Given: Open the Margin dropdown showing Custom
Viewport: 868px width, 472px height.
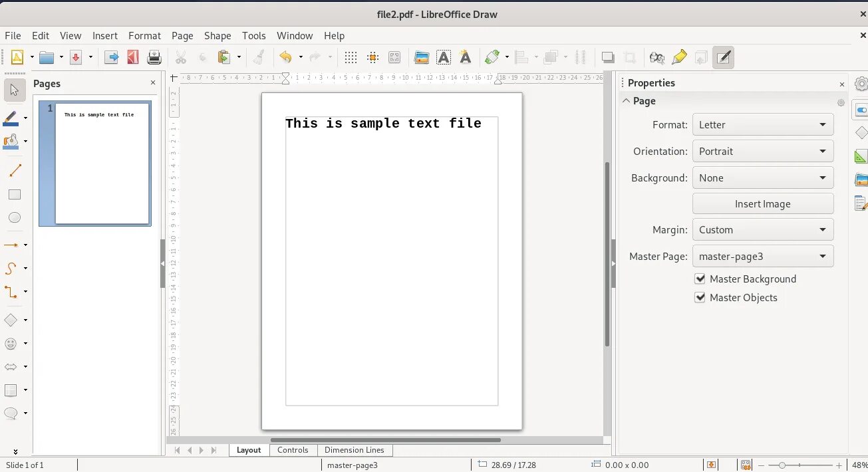Looking at the screenshot, I should (763, 229).
